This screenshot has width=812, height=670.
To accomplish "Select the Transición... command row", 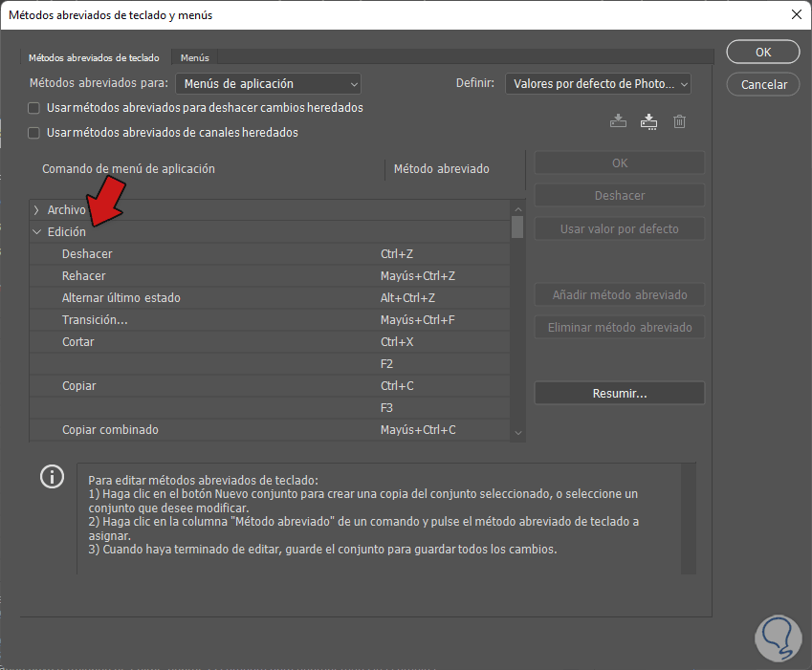I will pos(270,320).
